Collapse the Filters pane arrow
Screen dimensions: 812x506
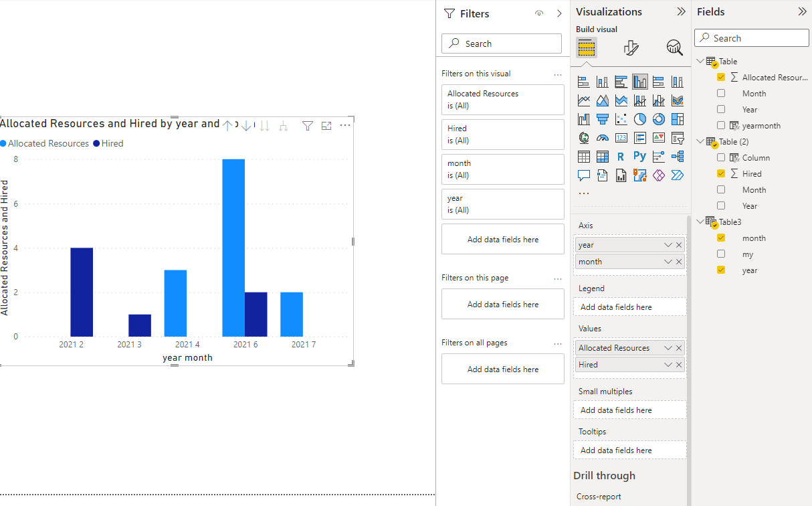pos(559,13)
